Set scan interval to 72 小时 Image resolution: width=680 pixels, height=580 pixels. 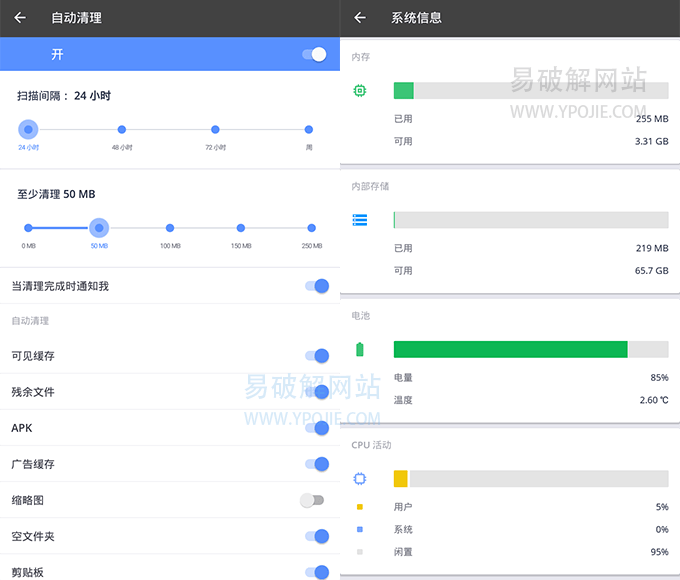point(215,129)
